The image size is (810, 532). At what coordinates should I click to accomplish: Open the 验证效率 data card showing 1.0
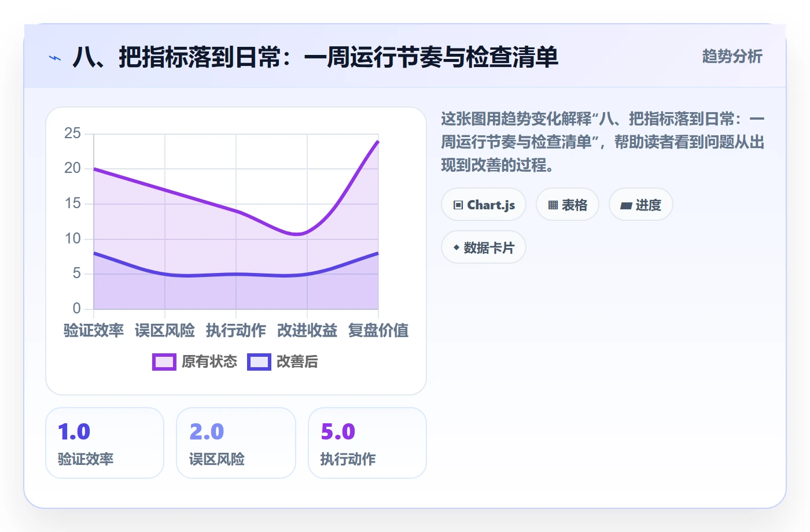(105, 443)
